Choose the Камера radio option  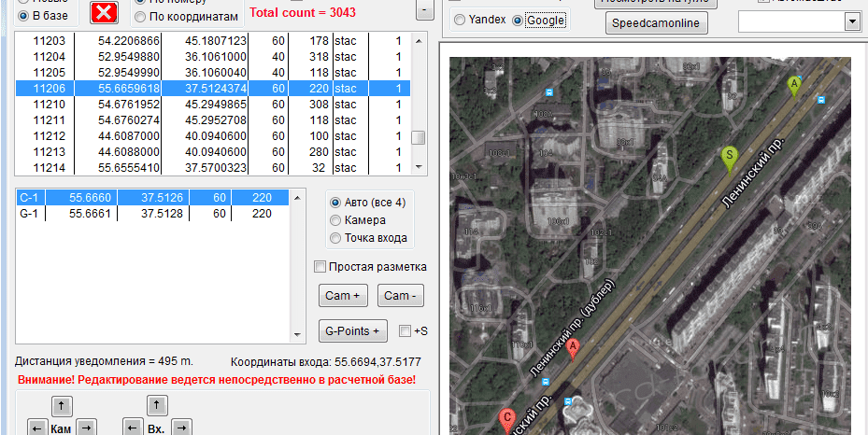pos(335,220)
